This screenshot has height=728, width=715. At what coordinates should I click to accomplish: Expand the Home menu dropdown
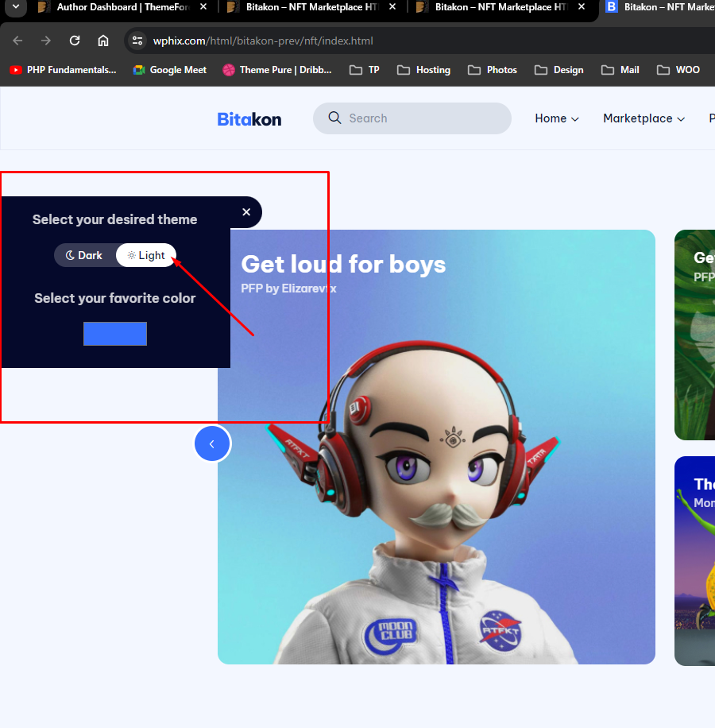point(557,118)
